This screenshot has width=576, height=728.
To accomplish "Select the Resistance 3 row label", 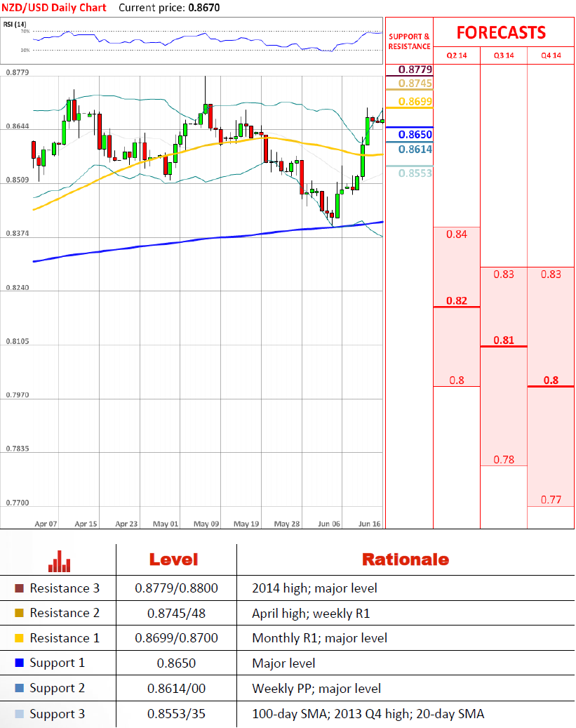I will tap(65, 588).
